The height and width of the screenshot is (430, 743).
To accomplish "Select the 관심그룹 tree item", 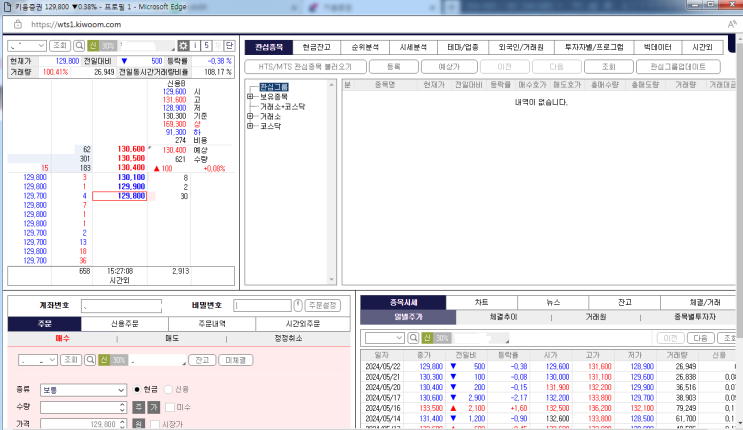I will [x=274, y=87].
